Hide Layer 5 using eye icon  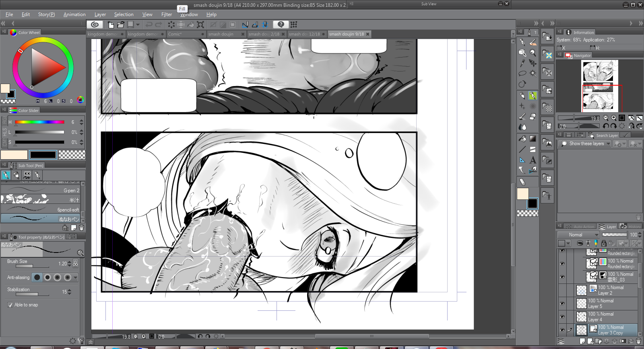pyautogui.click(x=562, y=304)
